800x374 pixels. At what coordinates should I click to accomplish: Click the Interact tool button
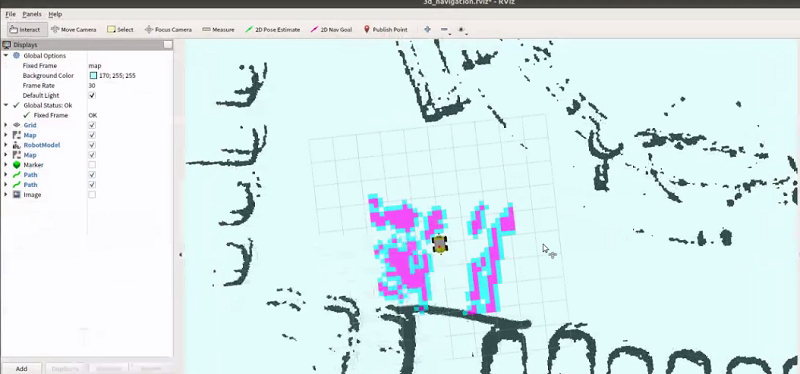(x=25, y=30)
